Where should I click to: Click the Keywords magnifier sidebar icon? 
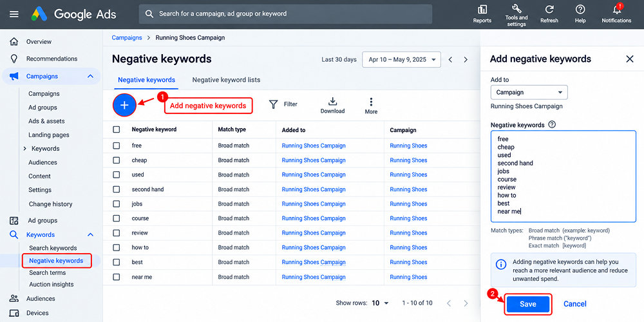pos(14,234)
